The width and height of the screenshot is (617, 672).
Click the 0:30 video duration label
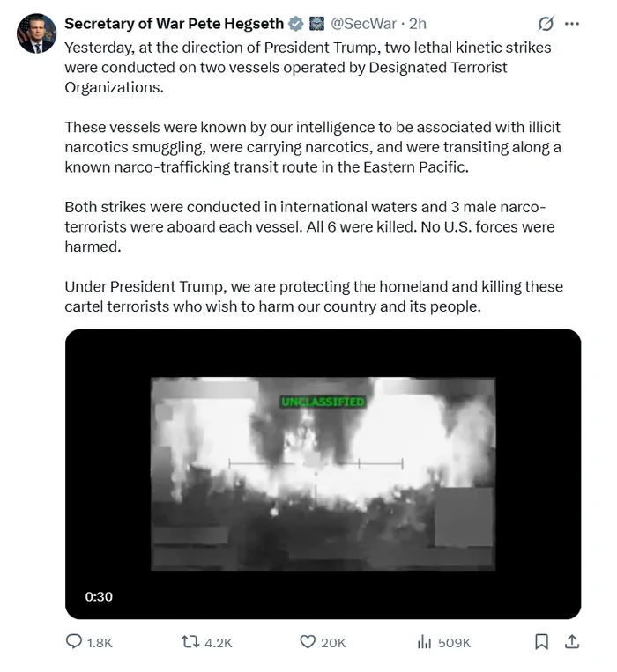pyautogui.click(x=99, y=596)
